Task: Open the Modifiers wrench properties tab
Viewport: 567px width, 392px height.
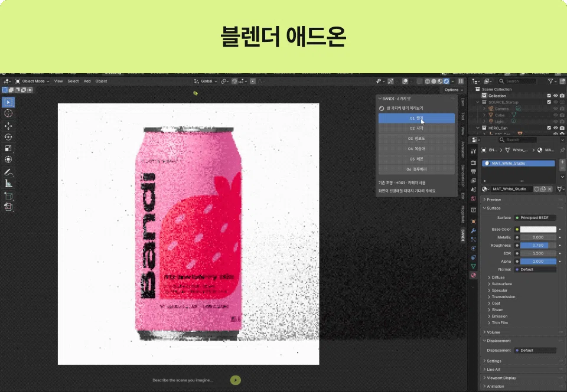Action: coord(474,230)
